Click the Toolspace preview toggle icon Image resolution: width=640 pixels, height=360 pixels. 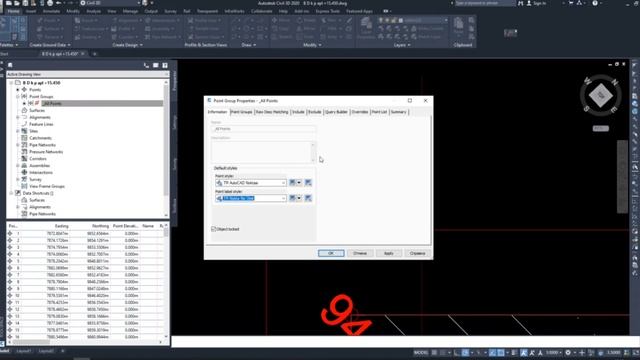(146, 65)
